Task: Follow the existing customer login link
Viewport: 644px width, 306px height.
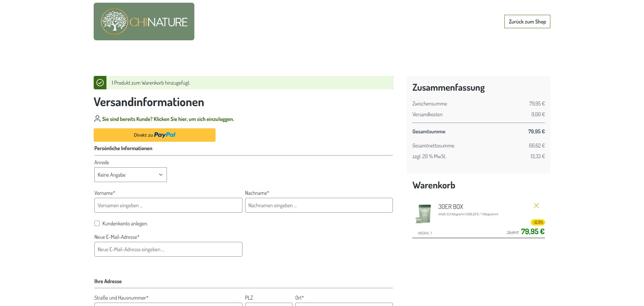Action: [168, 119]
